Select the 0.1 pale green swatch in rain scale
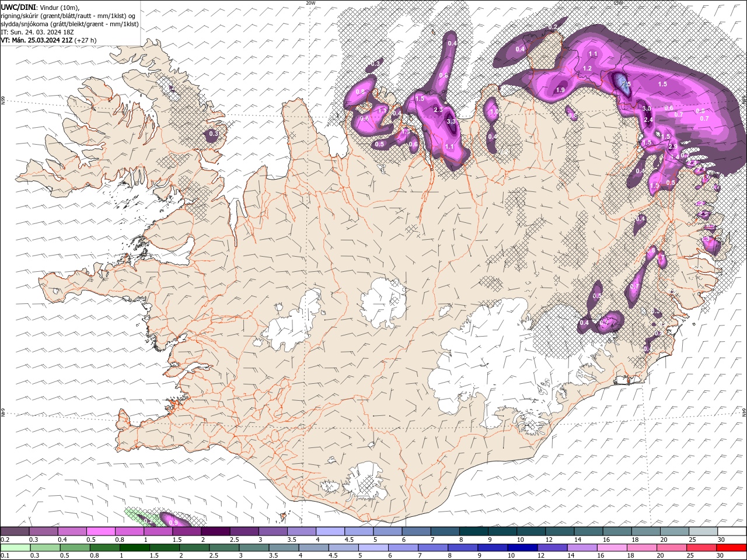This screenshot has height=560, width=747. (16, 548)
